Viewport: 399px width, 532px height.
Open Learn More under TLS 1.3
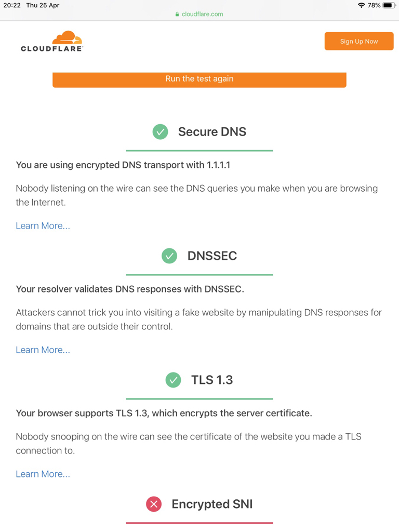coord(43,474)
